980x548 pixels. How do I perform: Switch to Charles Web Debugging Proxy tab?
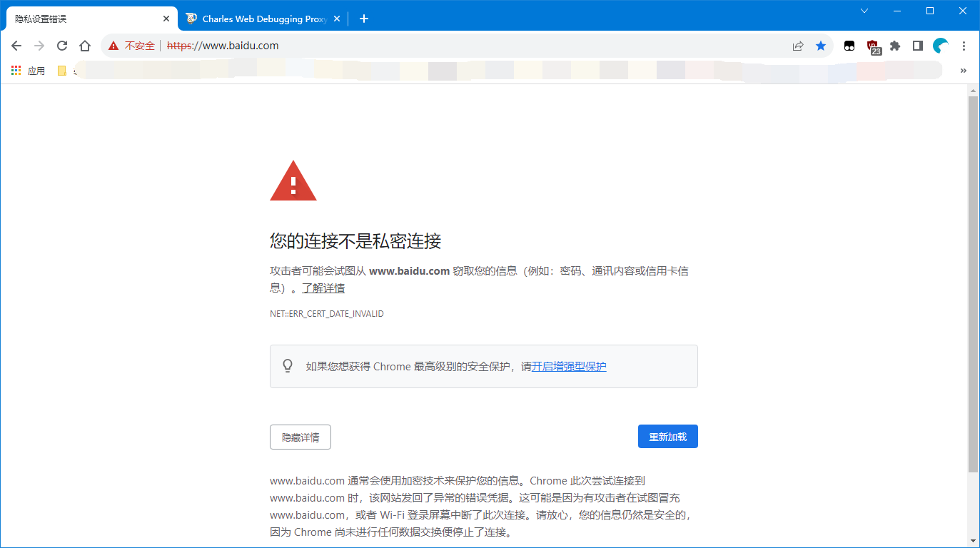coord(261,19)
